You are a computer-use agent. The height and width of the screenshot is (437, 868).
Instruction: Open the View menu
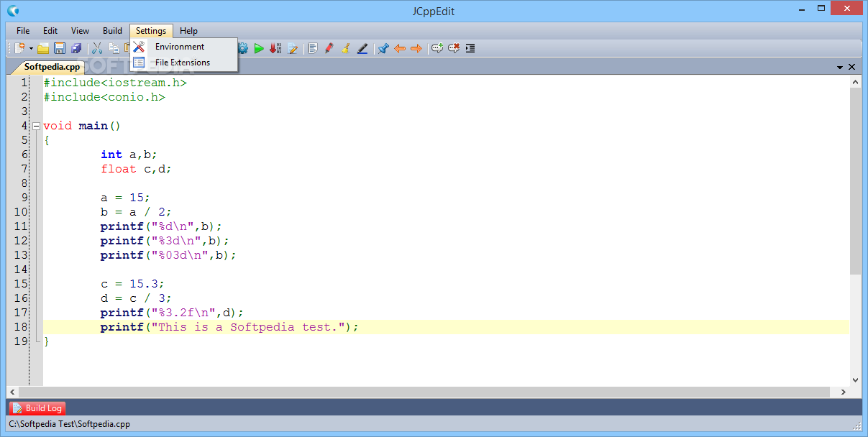[x=81, y=31]
